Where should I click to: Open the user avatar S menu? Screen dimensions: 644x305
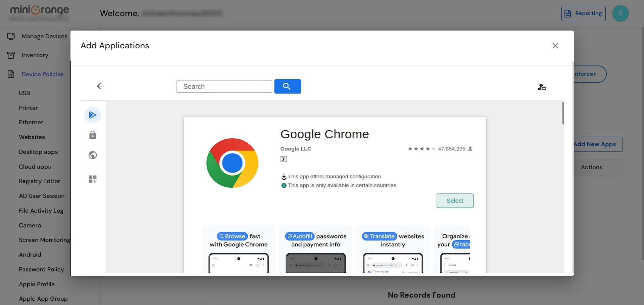(620, 13)
